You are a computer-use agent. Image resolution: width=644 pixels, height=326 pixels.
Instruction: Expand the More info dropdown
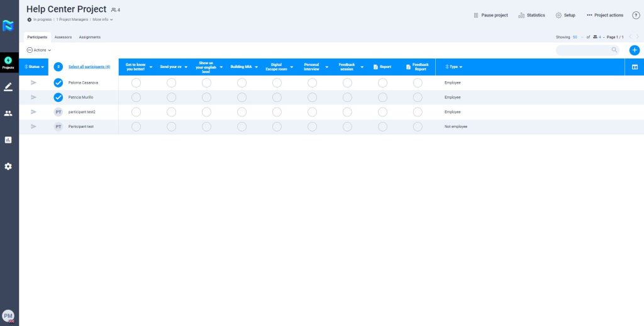click(103, 20)
